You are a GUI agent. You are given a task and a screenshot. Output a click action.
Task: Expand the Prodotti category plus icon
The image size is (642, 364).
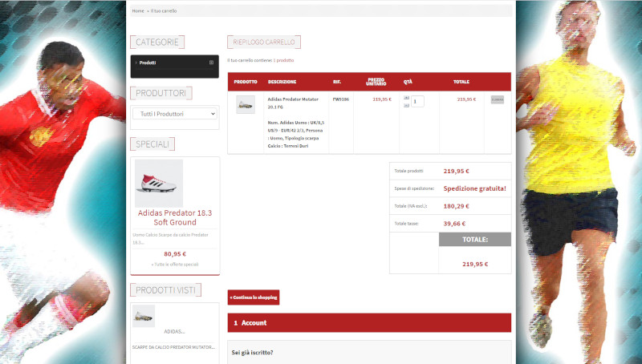tap(211, 63)
